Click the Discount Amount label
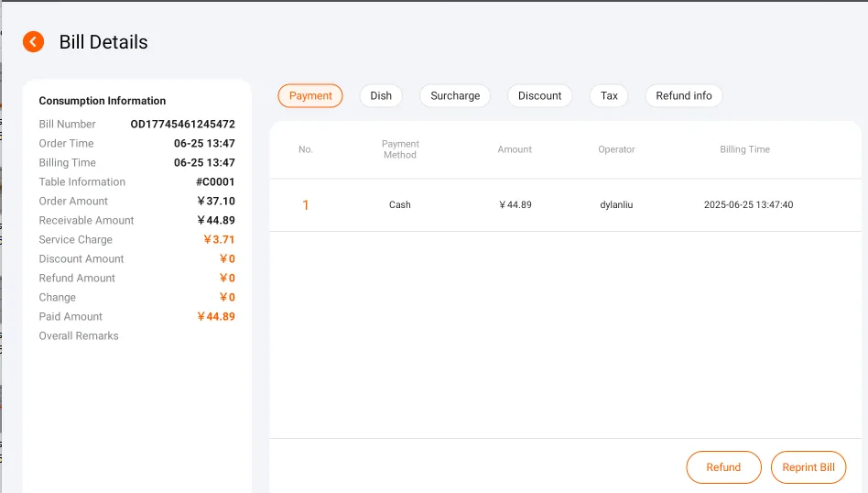The height and width of the screenshot is (493, 868). point(81,258)
